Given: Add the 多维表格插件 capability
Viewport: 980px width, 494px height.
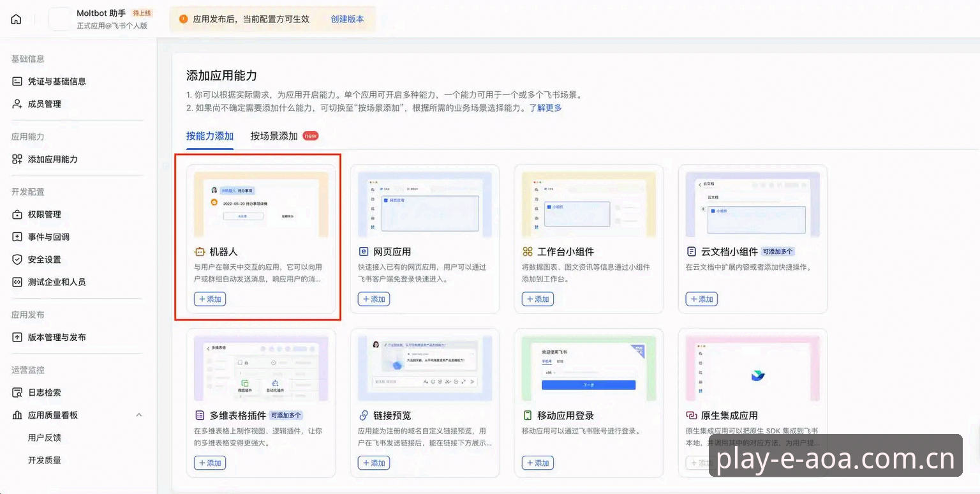Looking at the screenshot, I should pyautogui.click(x=210, y=463).
